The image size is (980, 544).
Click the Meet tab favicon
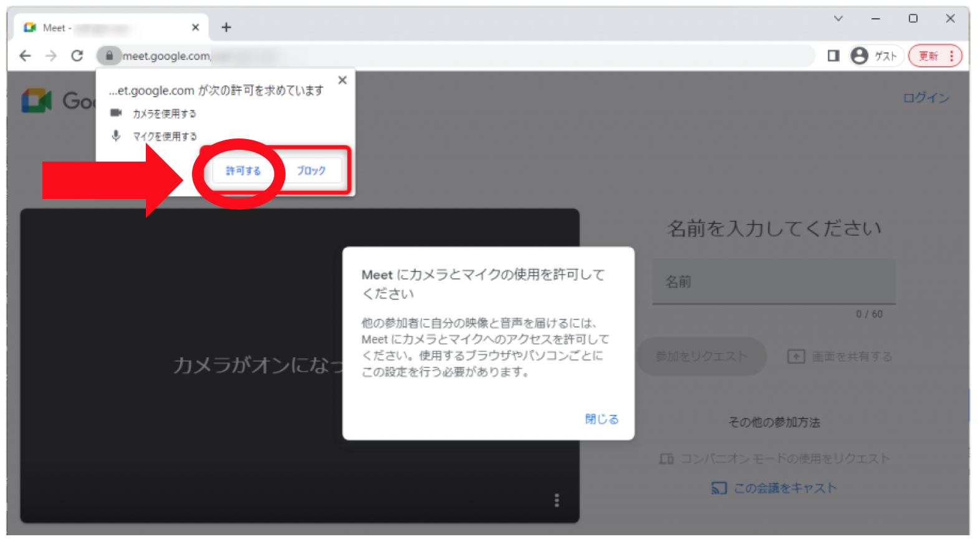tap(30, 27)
